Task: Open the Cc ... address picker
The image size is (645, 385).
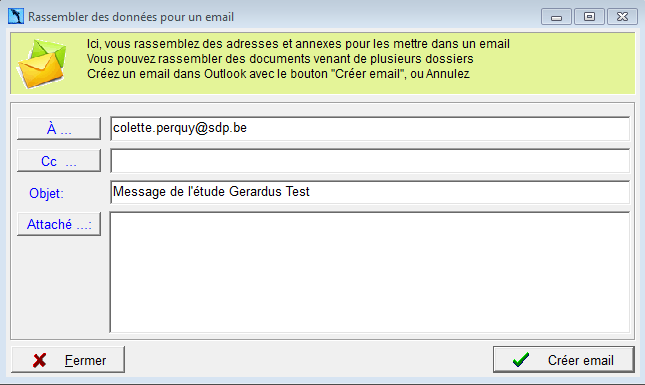Action: tap(59, 160)
